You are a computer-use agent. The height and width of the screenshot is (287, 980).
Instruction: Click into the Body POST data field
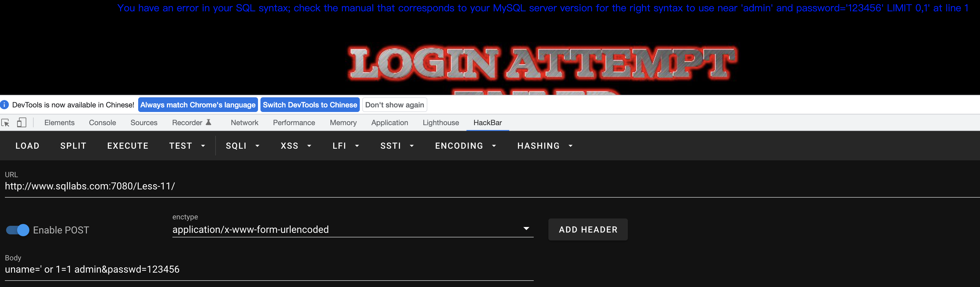[269, 270]
